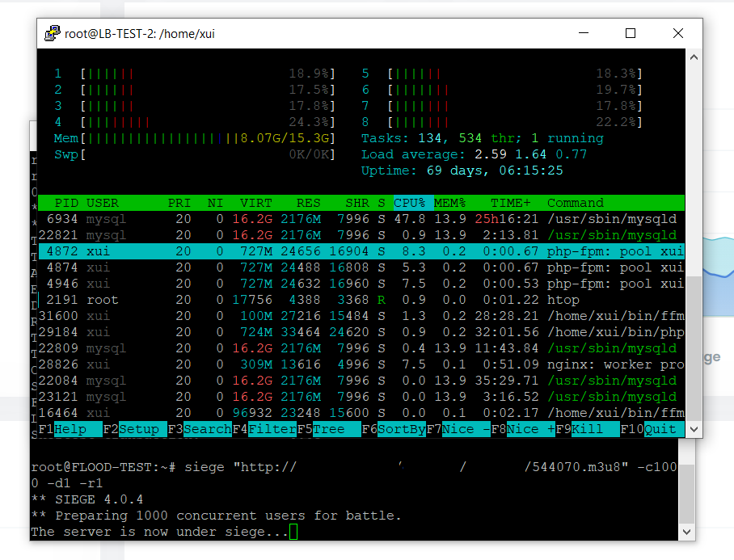Click the TIME+ column header
This screenshot has width=734, height=560.
(x=511, y=203)
